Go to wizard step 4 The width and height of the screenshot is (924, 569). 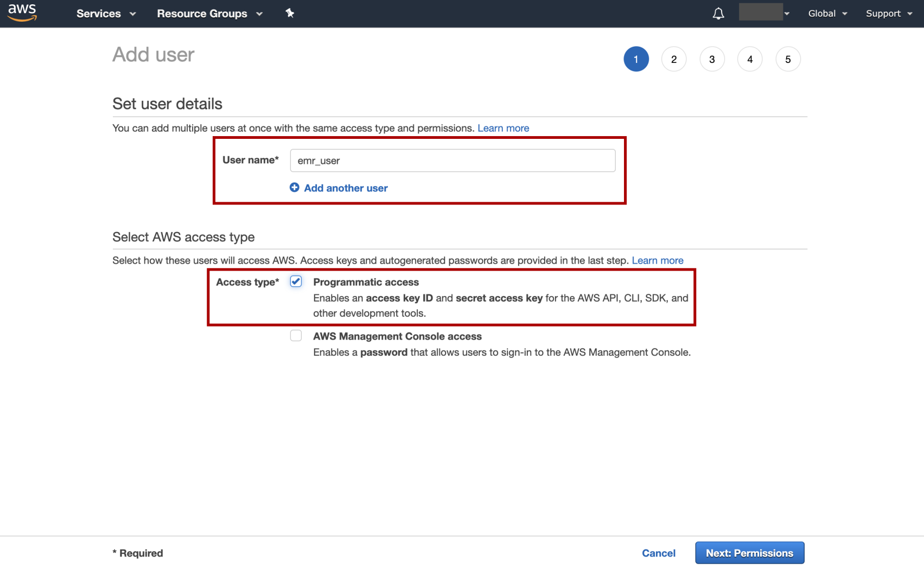[750, 59]
